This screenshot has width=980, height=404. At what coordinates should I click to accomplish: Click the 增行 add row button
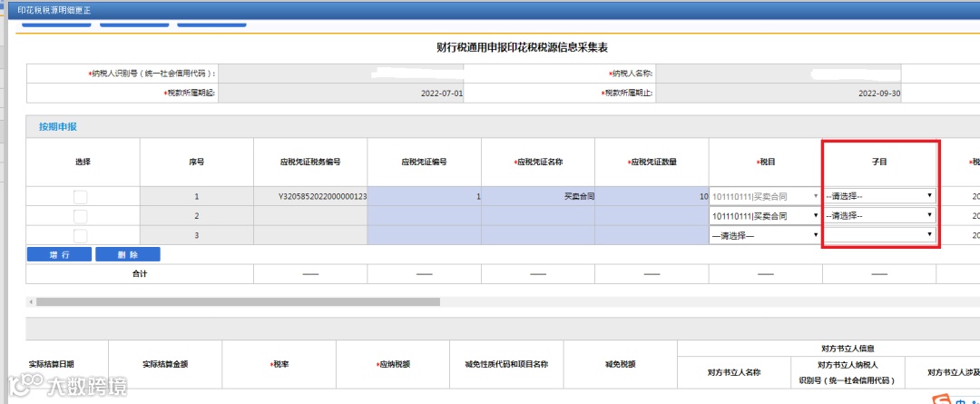click(59, 254)
